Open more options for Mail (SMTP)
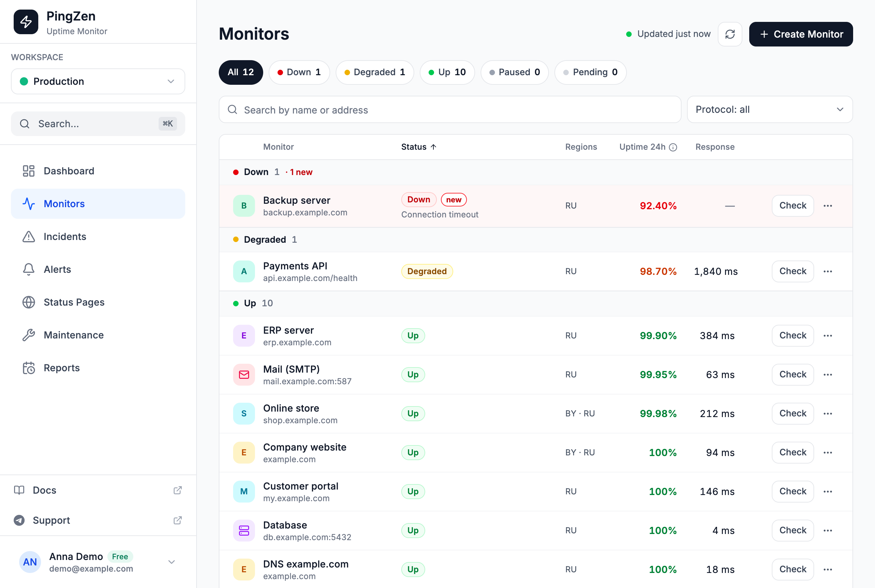Image resolution: width=875 pixels, height=588 pixels. click(x=828, y=375)
